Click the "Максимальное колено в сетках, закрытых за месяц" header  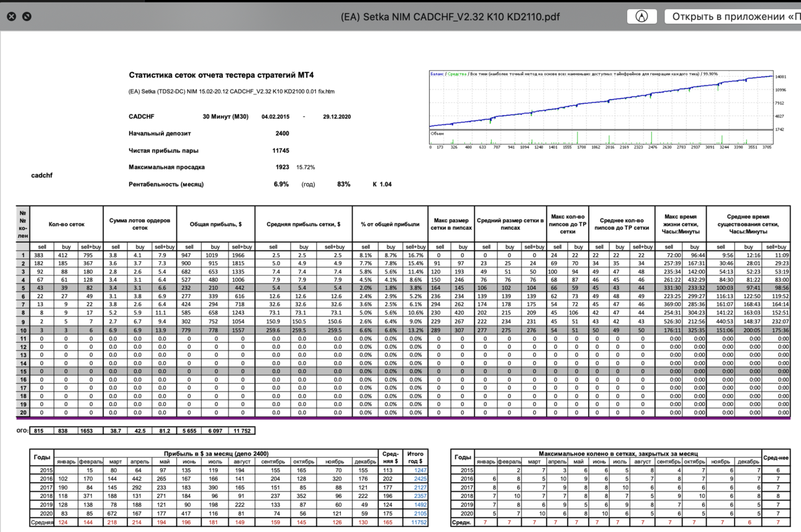pos(618,454)
